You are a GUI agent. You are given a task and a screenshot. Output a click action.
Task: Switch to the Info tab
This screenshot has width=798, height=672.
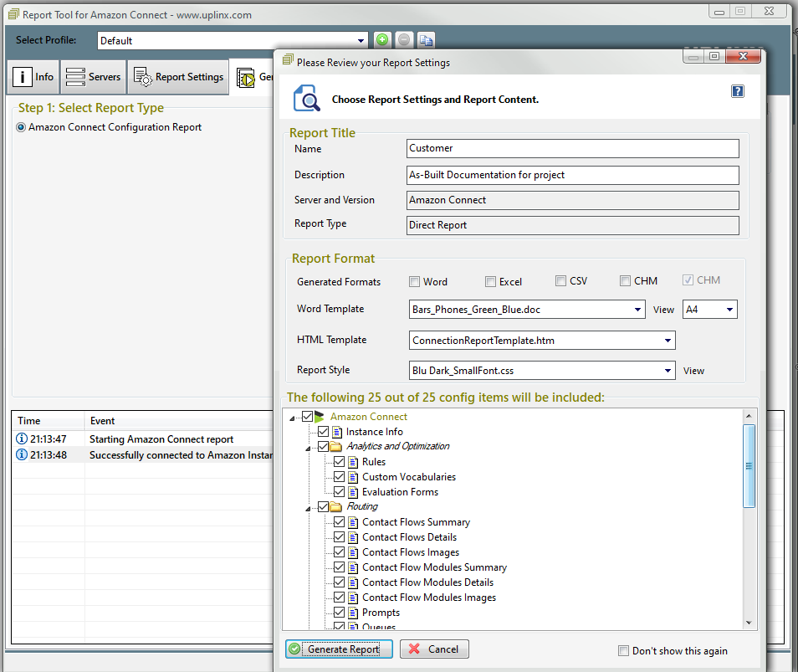(33, 77)
